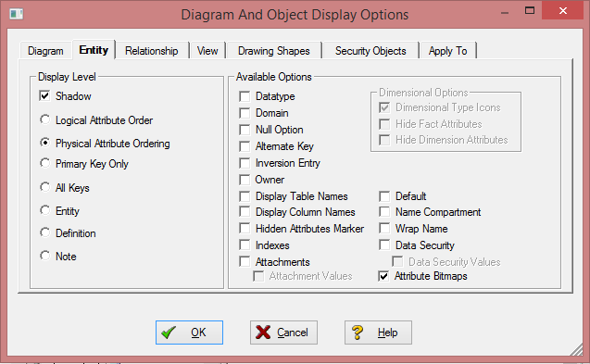590x364 pixels.
Task: Switch to Security Objects tab
Action: point(370,51)
